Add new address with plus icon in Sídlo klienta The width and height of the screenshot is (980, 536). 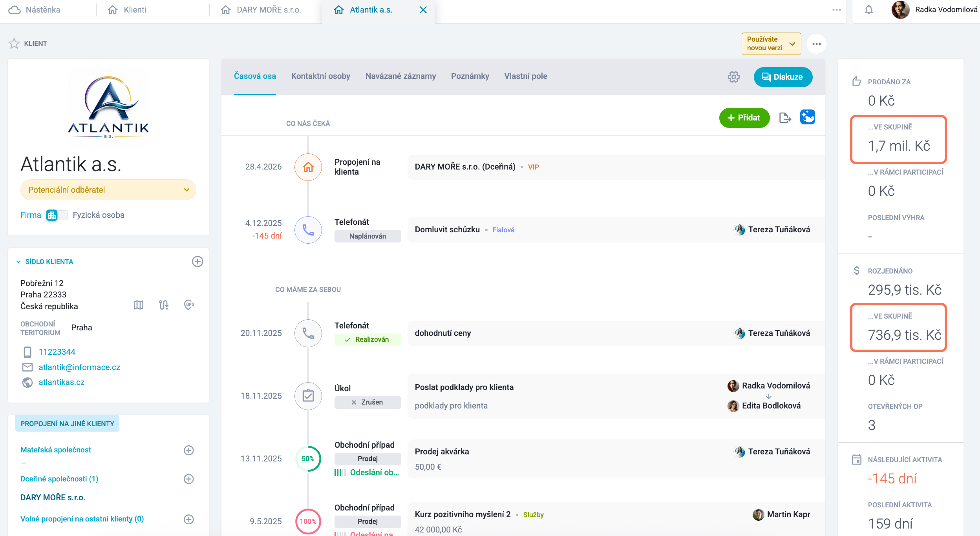pos(197,262)
